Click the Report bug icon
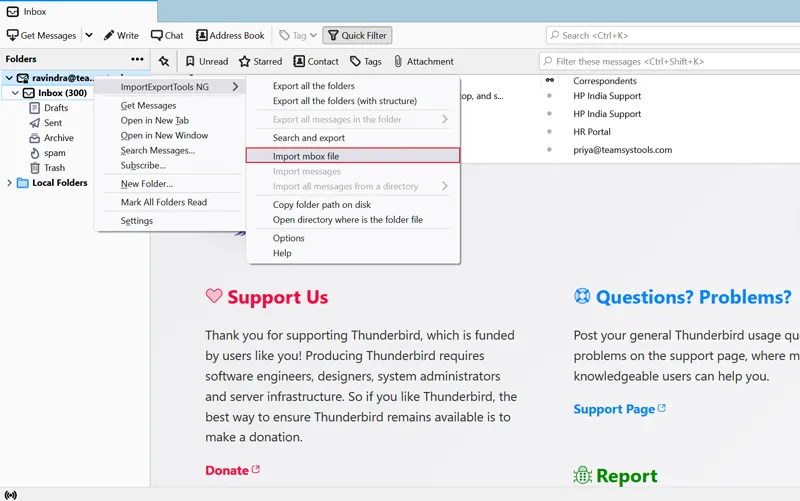This screenshot has height=501, width=800. (583, 475)
